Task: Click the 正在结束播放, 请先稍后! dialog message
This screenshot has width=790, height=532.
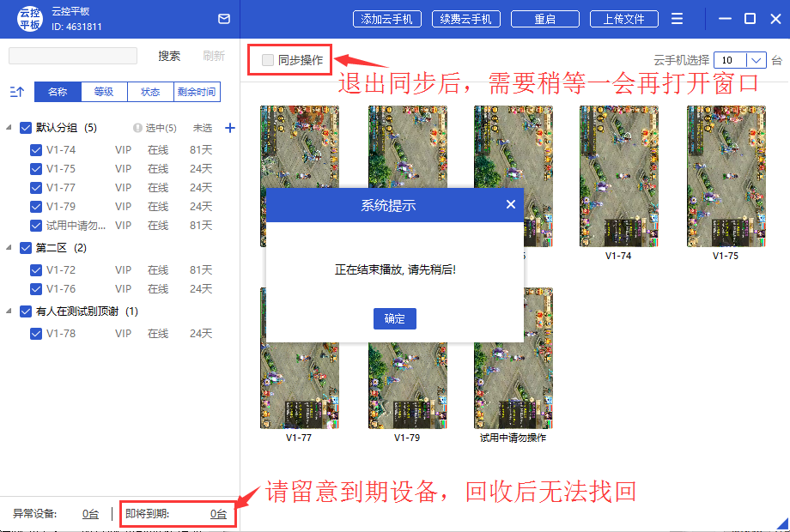Action: coord(395,269)
